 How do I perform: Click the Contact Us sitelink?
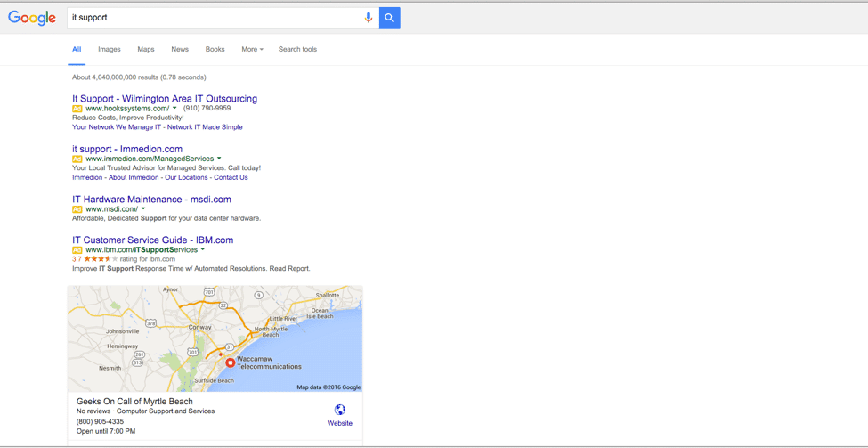(231, 177)
